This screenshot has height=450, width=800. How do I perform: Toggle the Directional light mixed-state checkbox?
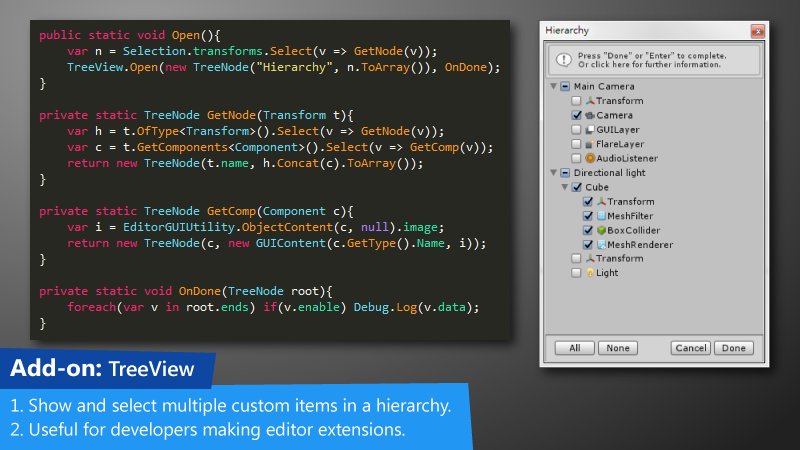pyautogui.click(x=565, y=172)
